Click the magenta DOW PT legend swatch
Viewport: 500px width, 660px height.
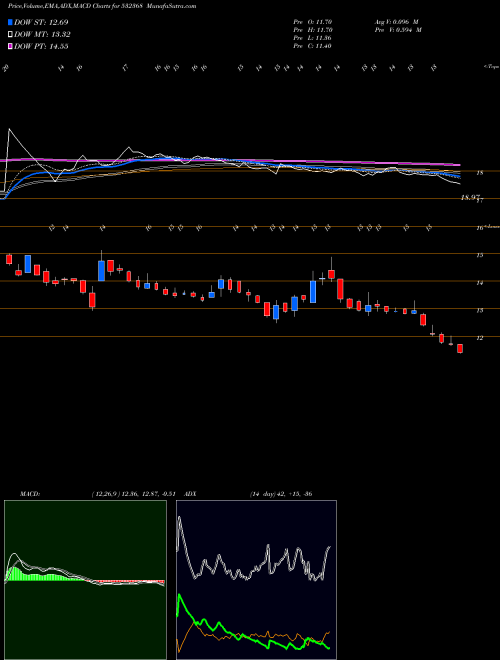point(11,46)
